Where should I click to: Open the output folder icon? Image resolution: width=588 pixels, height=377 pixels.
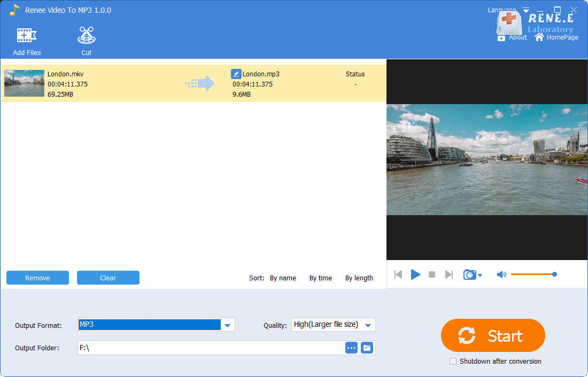tap(367, 348)
